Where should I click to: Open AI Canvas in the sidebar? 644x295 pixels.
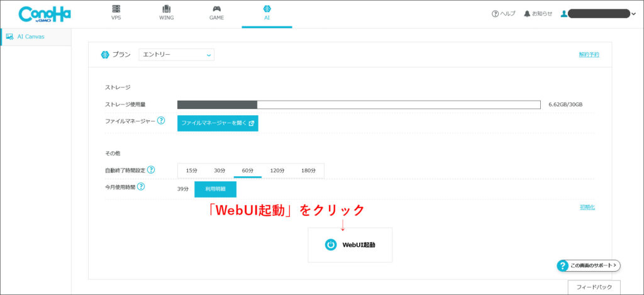tap(36, 36)
